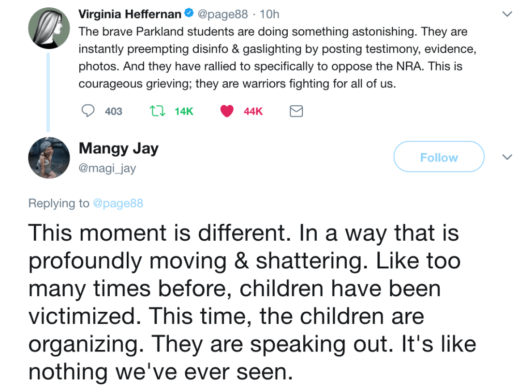Open the @magi_jay handle
532x392 pixels.
(107, 168)
